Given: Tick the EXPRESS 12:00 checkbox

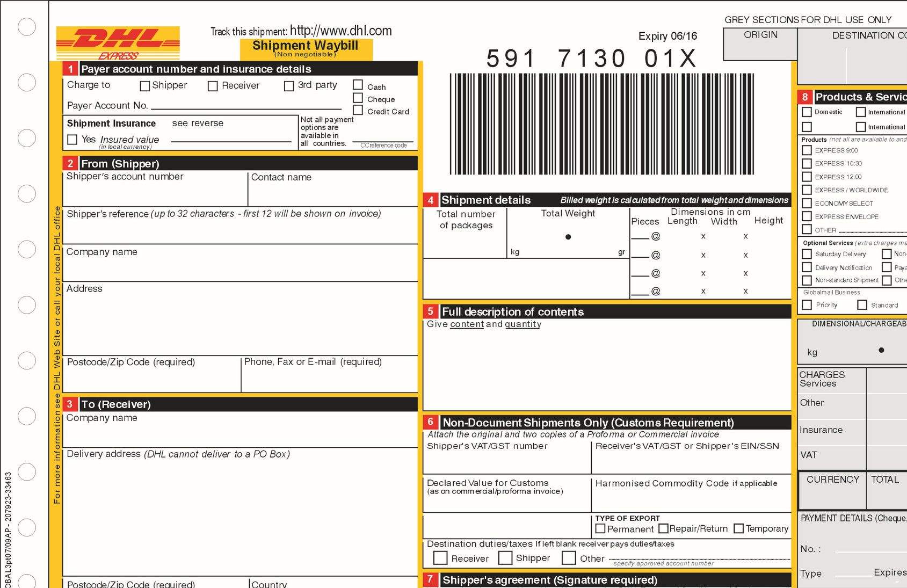Looking at the screenshot, I should (807, 177).
